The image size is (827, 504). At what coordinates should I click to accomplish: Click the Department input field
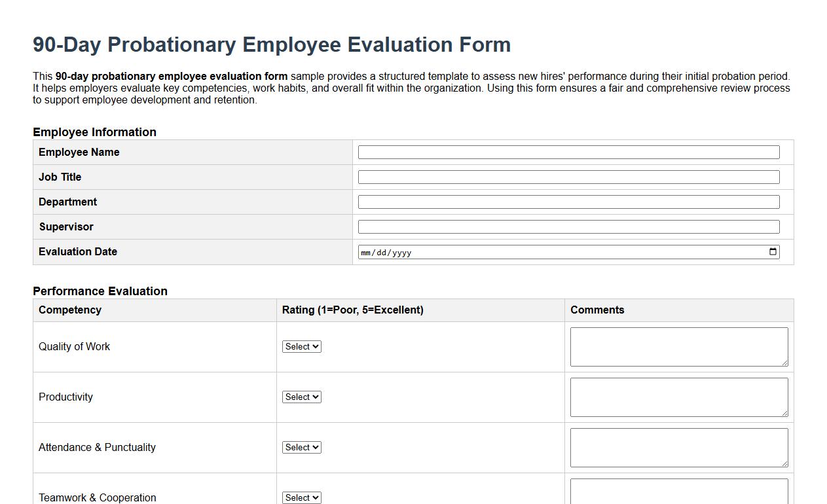point(568,202)
